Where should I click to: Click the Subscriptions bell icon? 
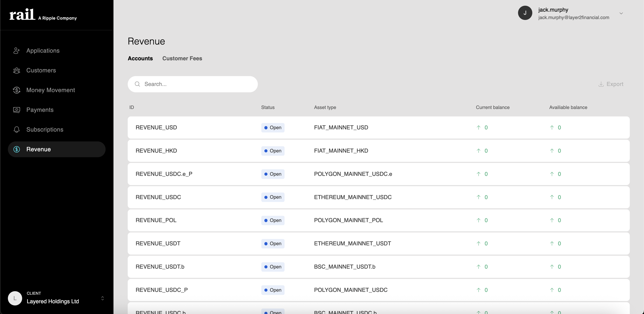pyautogui.click(x=16, y=130)
